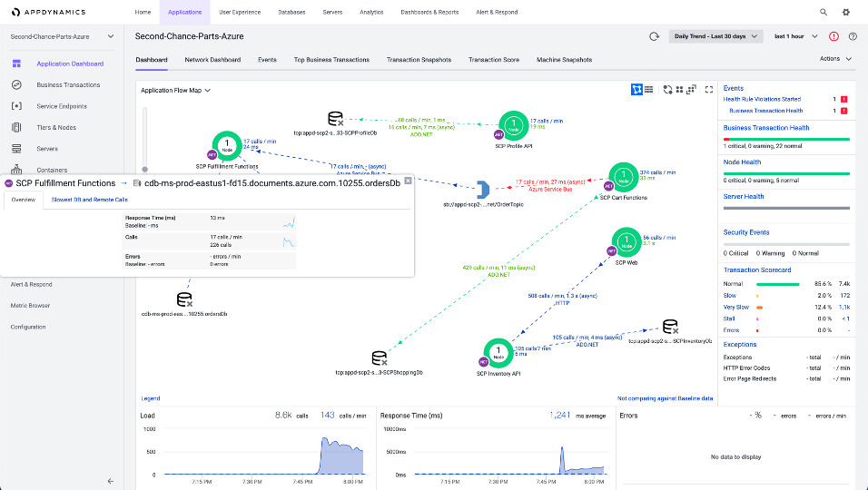Open the settings gear icon

pyautogui.click(x=846, y=12)
